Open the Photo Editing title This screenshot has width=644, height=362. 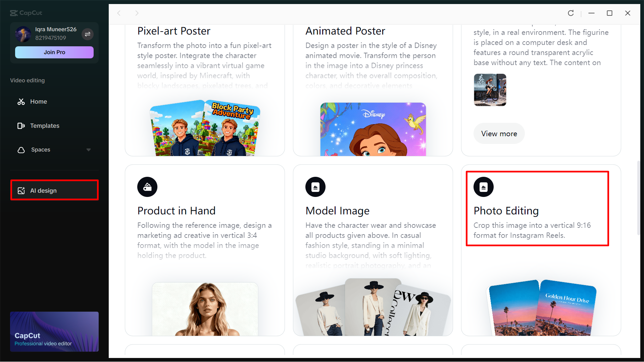506,211
